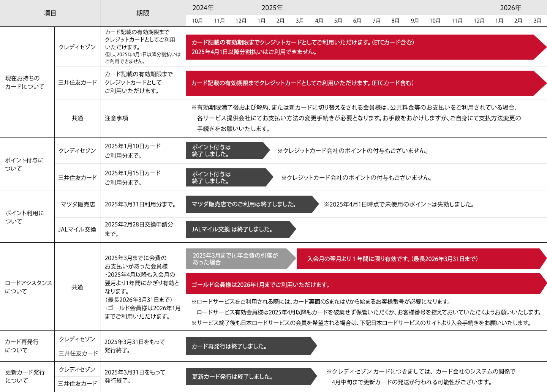Select 'クレディセゾン' in the カード再発行 section
Image resolution: width=547 pixels, height=392 pixels.
tap(77, 339)
